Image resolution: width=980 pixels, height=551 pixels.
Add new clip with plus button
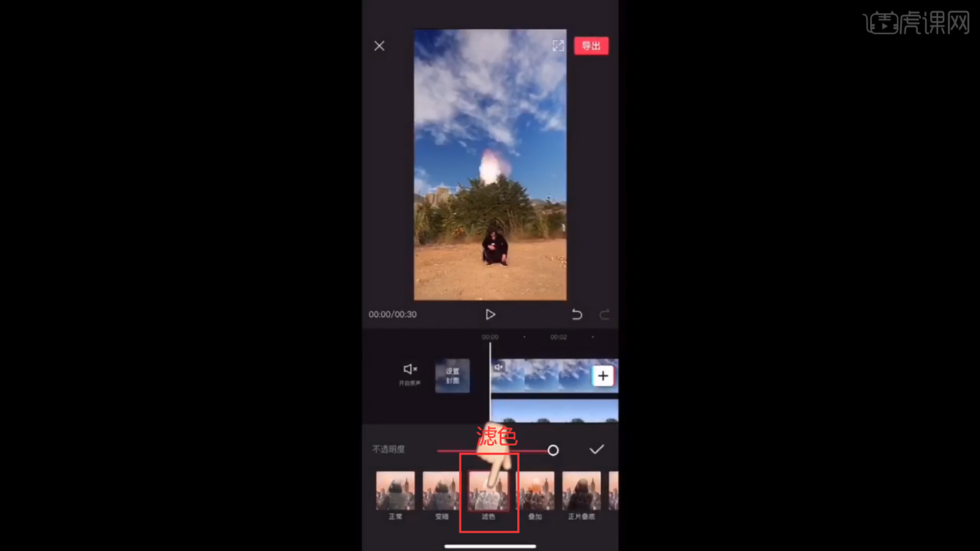click(x=602, y=375)
